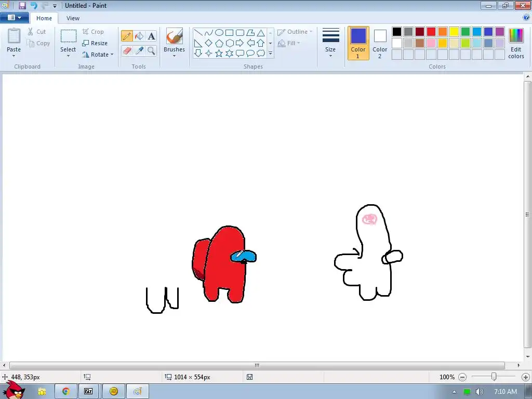
Task: Click the zoom out minus button
Action: [462, 377]
